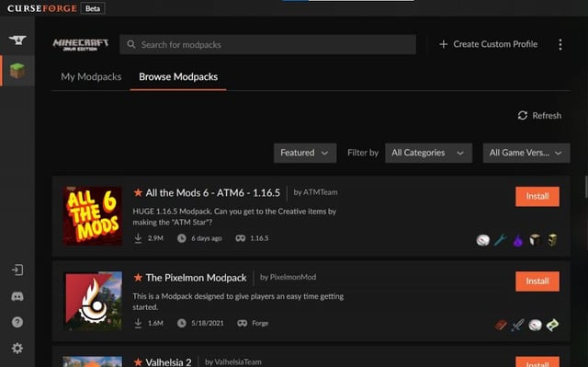
Task: Click the clock icon beside 6 days ago
Action: (182, 238)
